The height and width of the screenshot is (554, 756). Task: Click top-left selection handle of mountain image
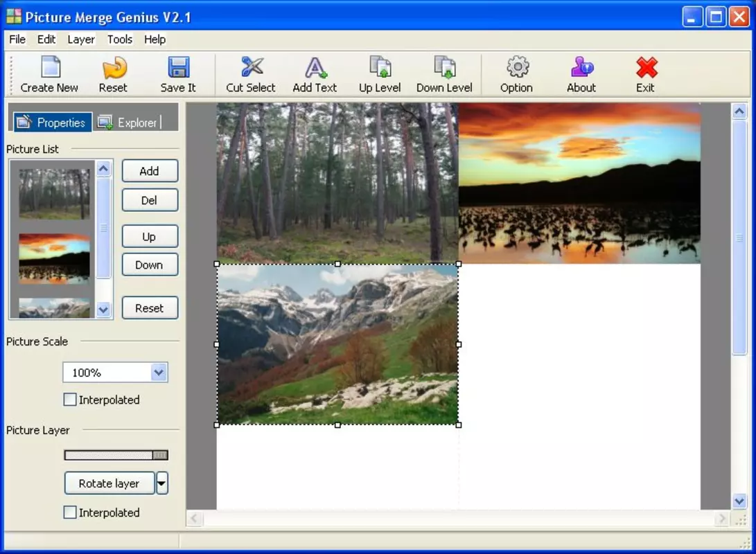pos(217,264)
